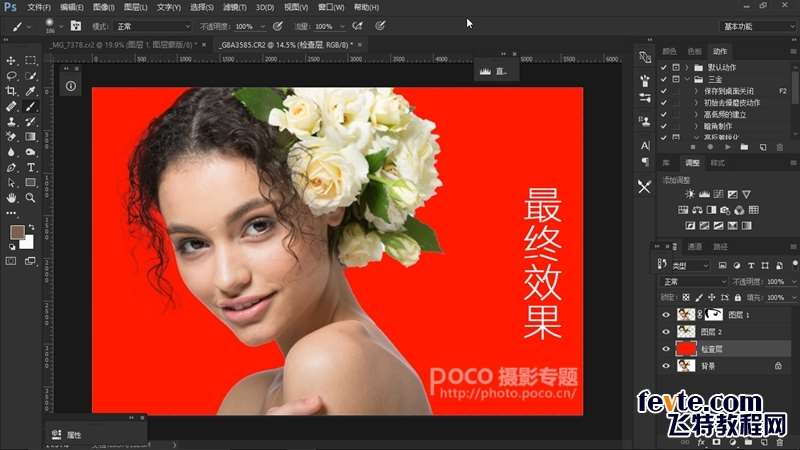
Task: Click the Play action button
Action: [728, 147]
